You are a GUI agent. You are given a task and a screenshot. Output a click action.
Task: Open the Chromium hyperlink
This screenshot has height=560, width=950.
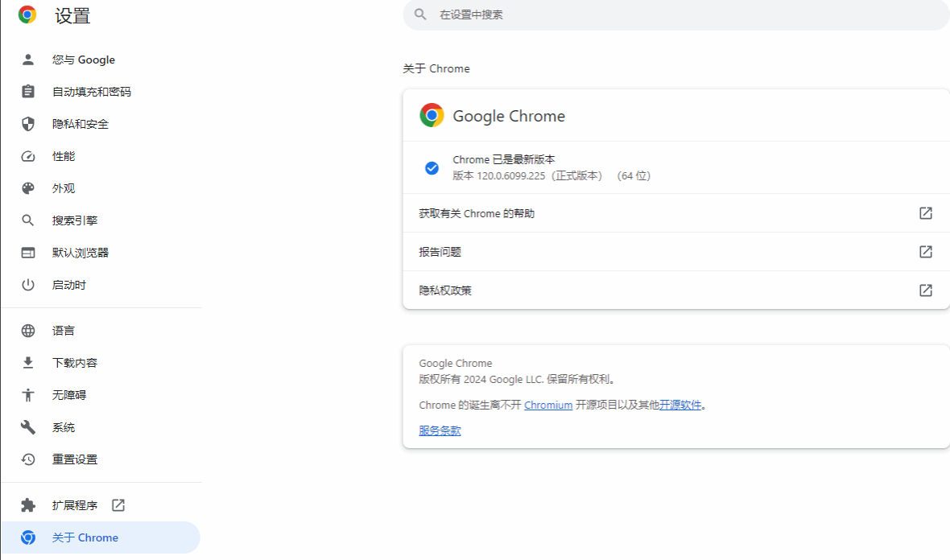[548, 406]
